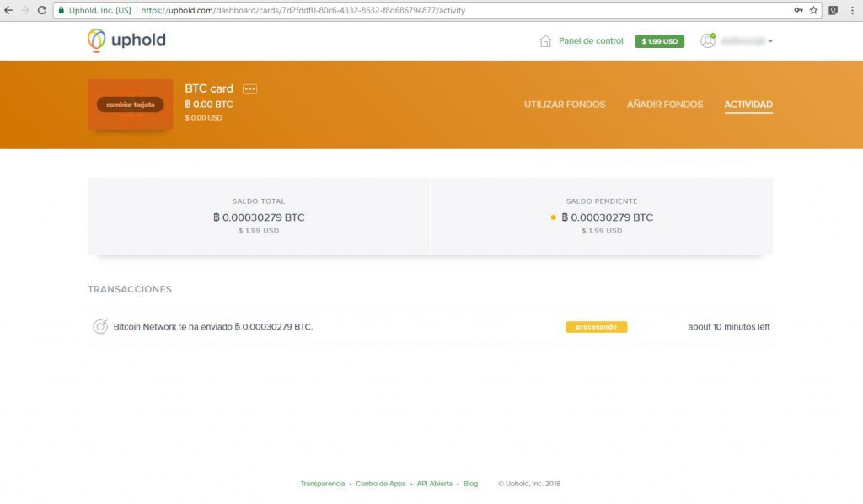
Task: Open the Bitcoin Network transaction row text
Action: tap(213, 327)
